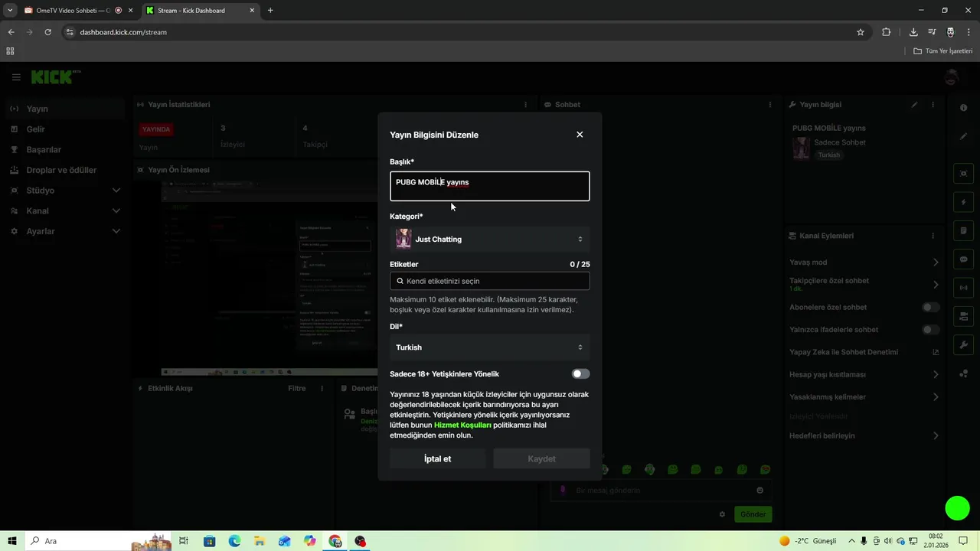Click the broadcast signal icon in right toolbar
This screenshot has height=551, width=980.
[x=964, y=288]
